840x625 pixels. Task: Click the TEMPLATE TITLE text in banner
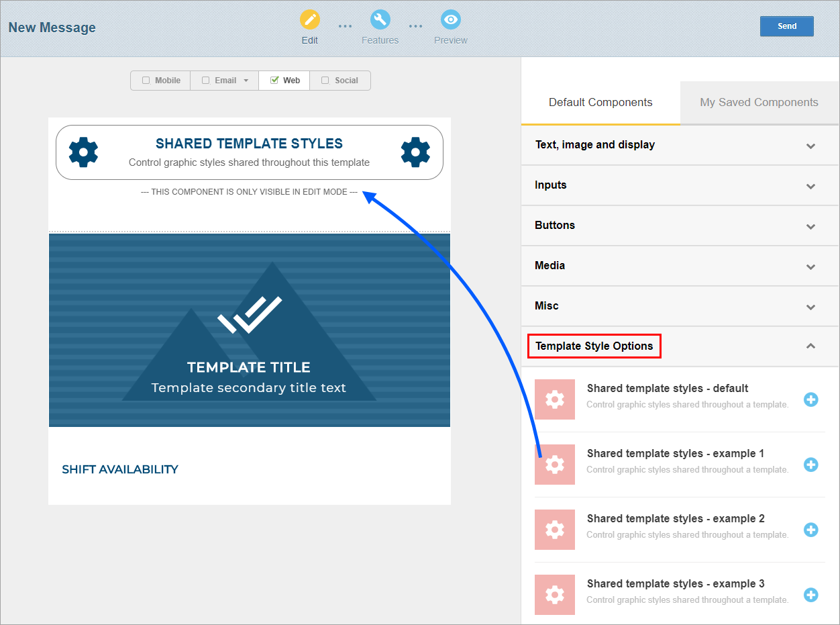click(x=249, y=367)
